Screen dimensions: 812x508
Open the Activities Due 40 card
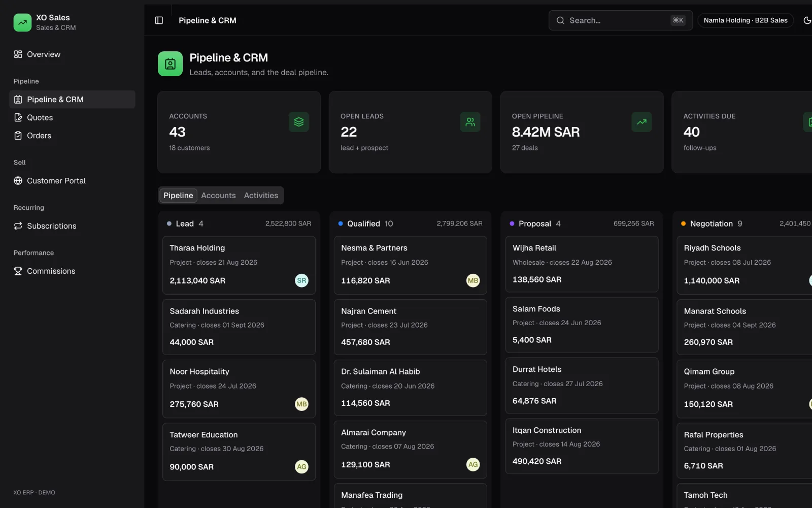coord(742,132)
